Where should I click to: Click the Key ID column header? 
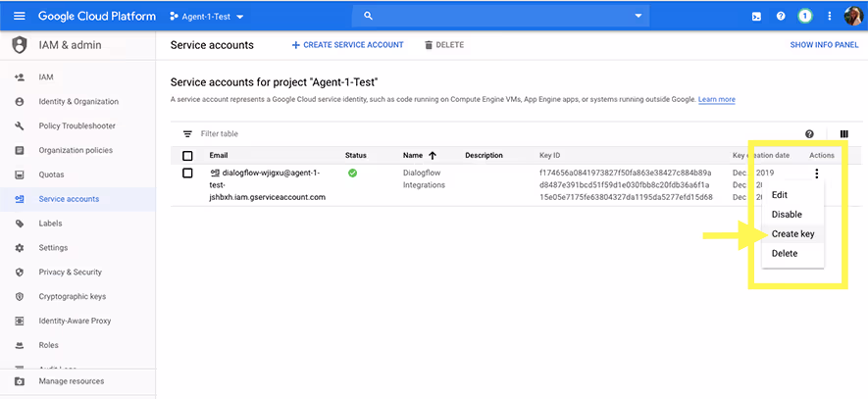[549, 156]
